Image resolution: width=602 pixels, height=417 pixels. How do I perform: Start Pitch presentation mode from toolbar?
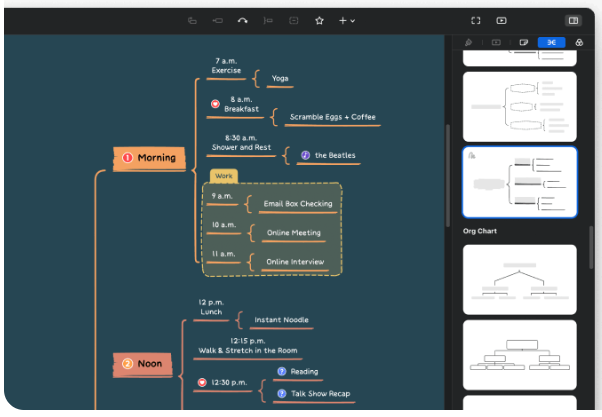click(x=501, y=20)
